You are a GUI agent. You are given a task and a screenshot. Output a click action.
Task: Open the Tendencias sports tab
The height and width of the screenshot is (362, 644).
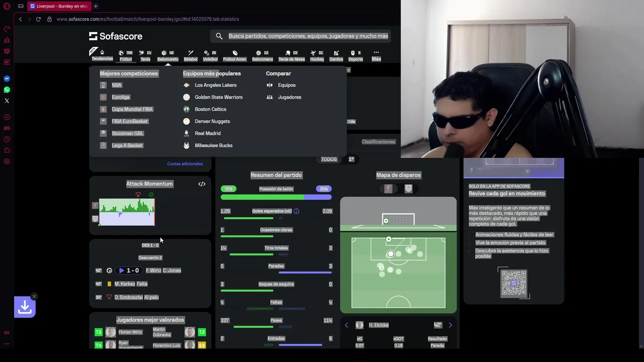coord(102,55)
